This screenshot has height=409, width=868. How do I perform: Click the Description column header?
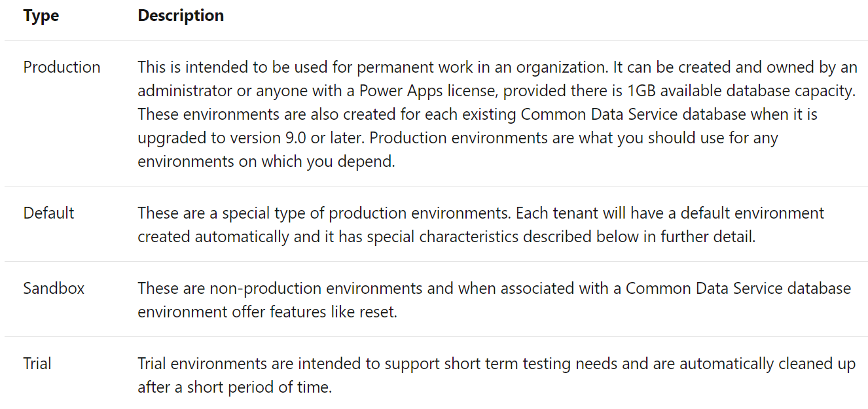click(x=181, y=16)
